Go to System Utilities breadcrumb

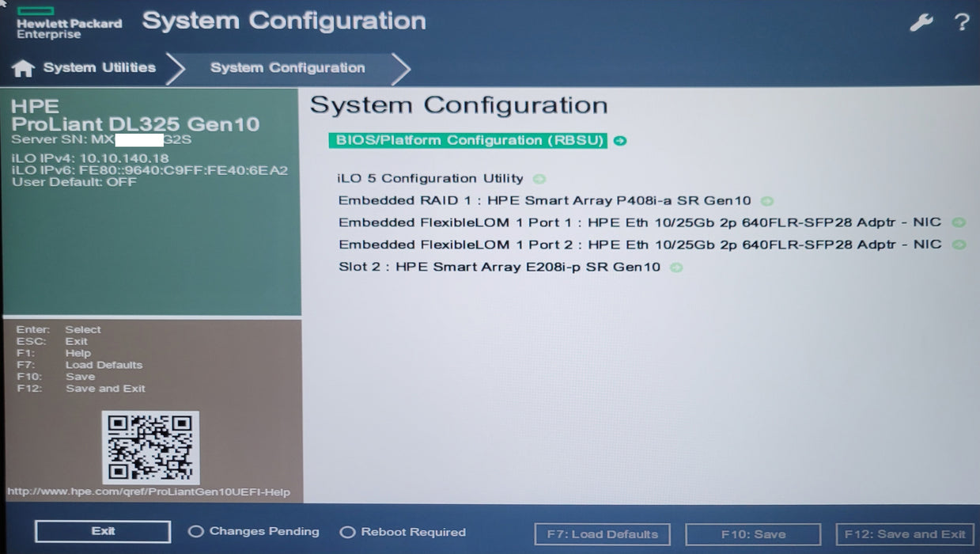(100, 68)
